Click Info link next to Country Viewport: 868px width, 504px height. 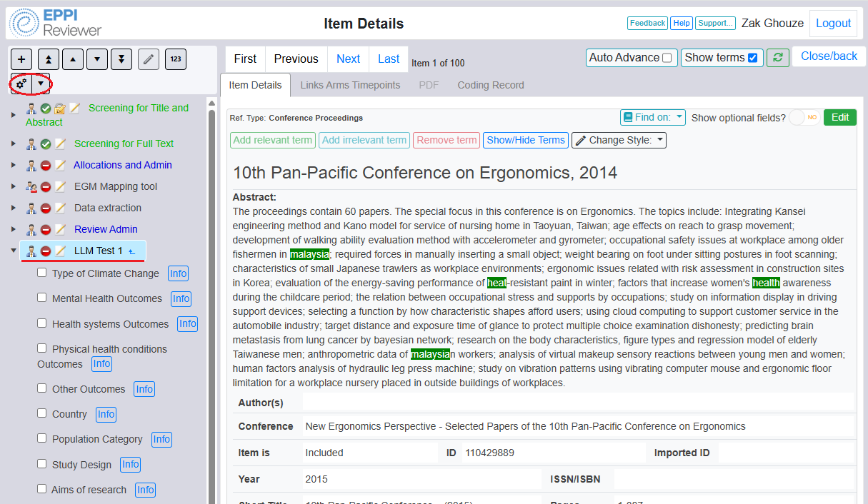tap(106, 414)
